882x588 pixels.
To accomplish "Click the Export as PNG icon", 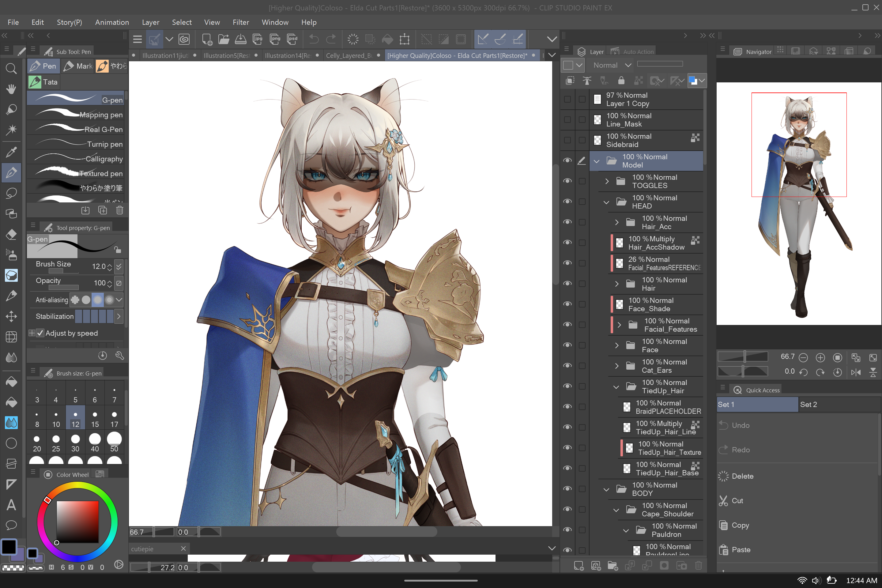I will click(275, 39).
